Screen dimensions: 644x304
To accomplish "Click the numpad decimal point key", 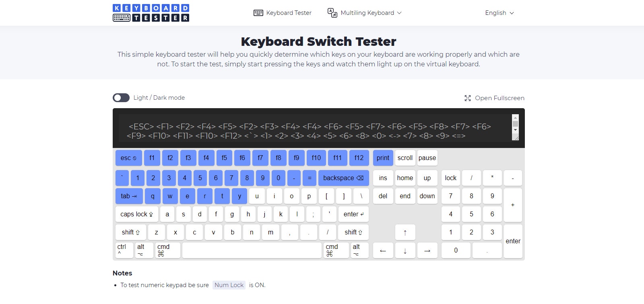I will point(487,251).
